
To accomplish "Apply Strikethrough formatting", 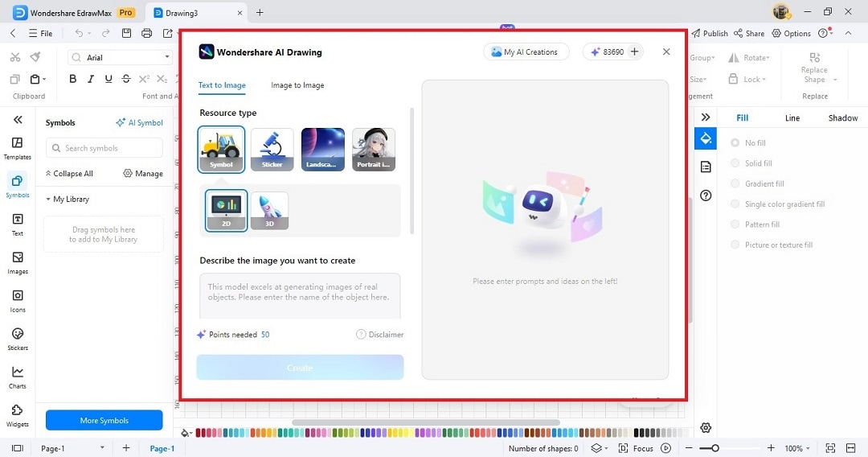I will 126,79.
